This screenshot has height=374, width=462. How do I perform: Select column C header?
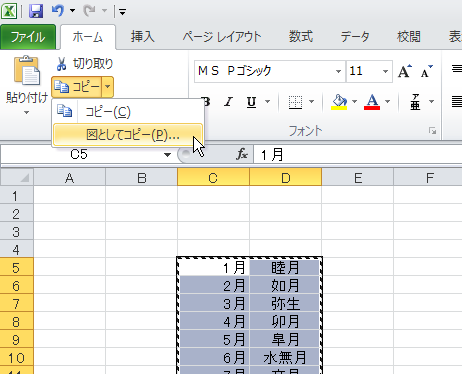213,177
